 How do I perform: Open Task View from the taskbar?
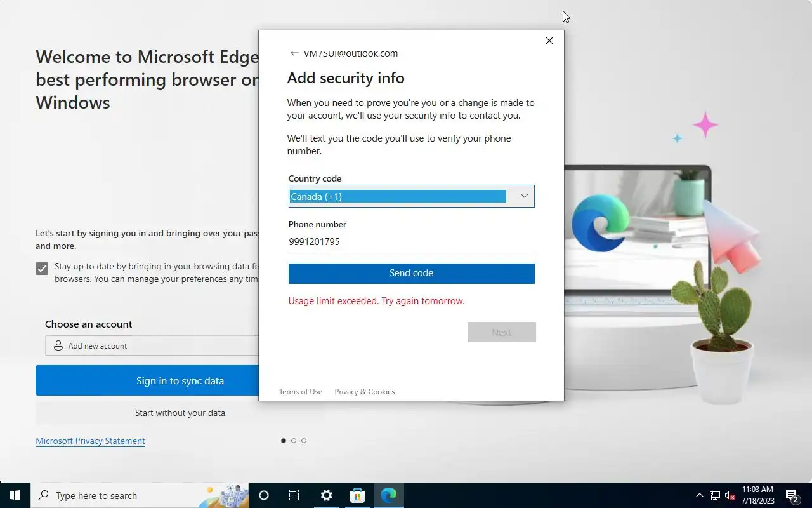point(294,495)
